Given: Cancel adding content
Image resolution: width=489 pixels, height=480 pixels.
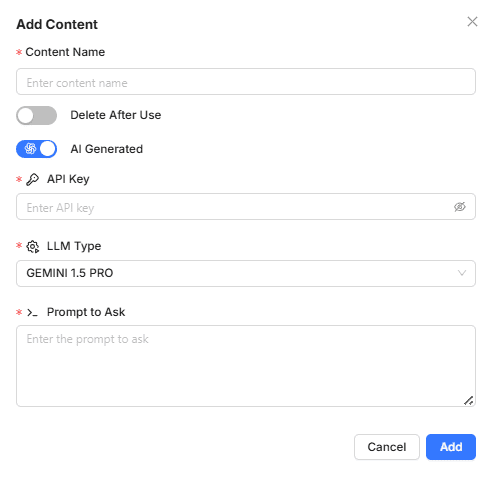Looking at the screenshot, I should [387, 447].
